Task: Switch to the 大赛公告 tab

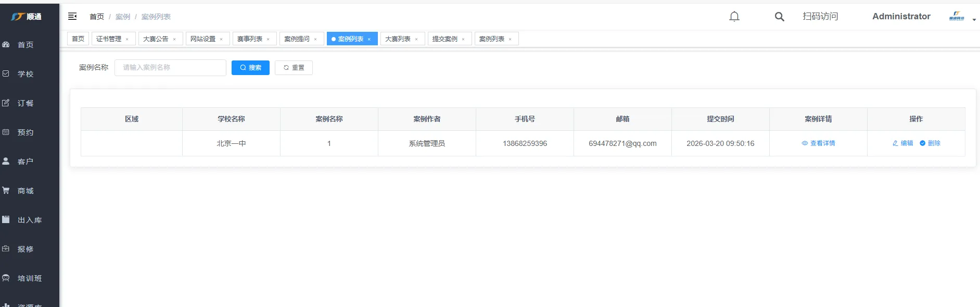Action: click(x=156, y=39)
